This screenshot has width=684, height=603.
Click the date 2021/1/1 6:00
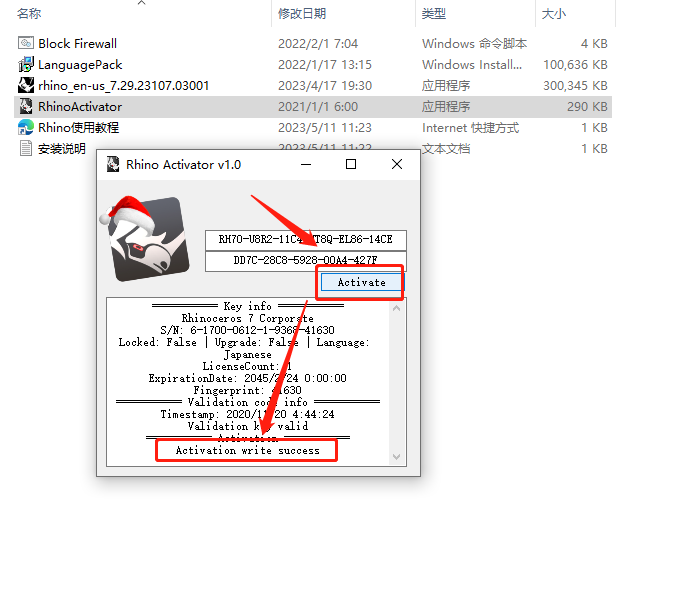tap(318, 106)
